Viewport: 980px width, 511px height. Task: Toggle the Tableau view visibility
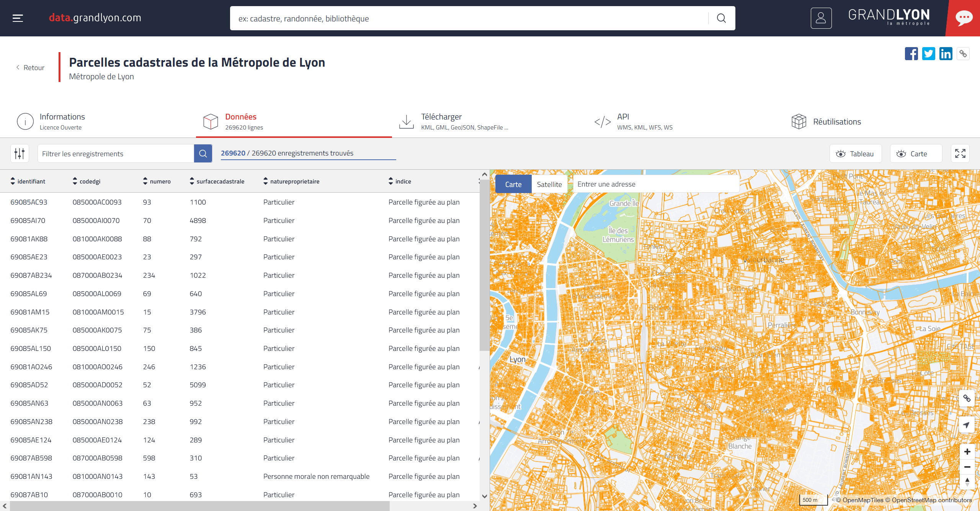855,154
